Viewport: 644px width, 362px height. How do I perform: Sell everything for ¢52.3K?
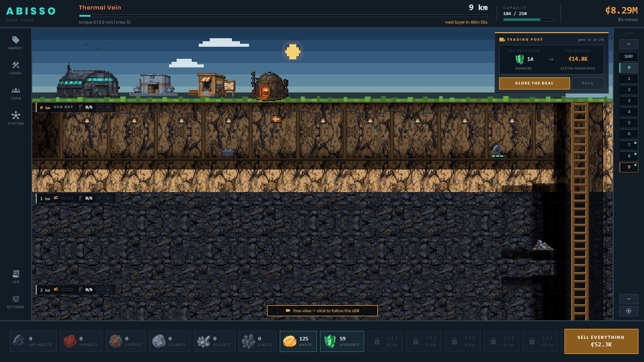[x=601, y=341]
